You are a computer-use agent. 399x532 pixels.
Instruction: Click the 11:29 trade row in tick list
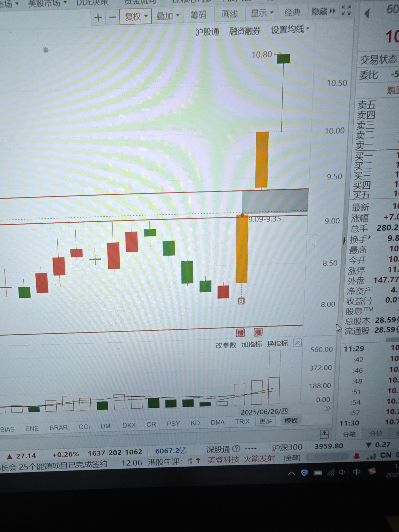tap(371, 348)
